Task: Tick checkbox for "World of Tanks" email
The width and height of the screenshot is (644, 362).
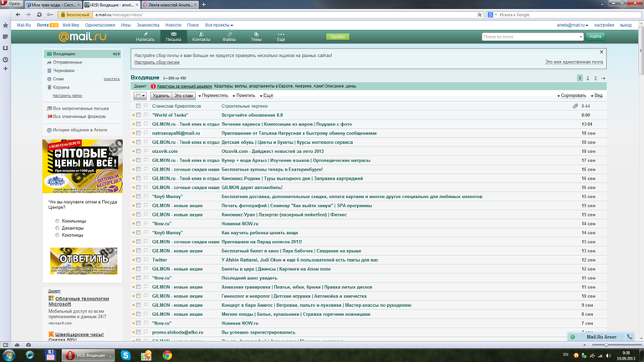Action: pos(139,115)
